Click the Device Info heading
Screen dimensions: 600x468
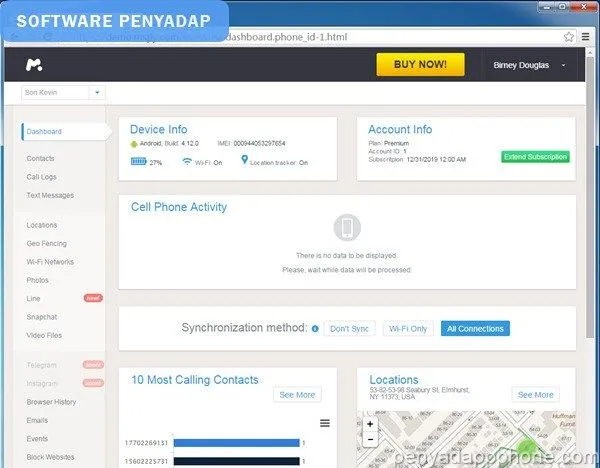(159, 129)
